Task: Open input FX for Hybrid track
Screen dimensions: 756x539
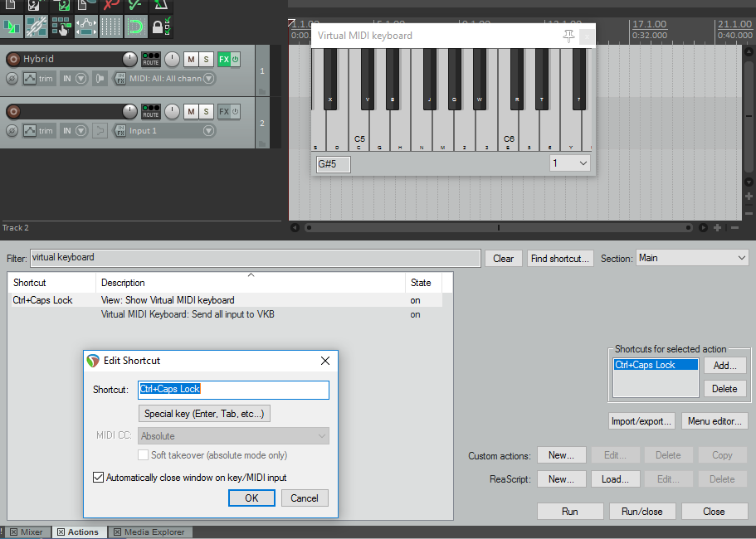Action: click(120, 79)
